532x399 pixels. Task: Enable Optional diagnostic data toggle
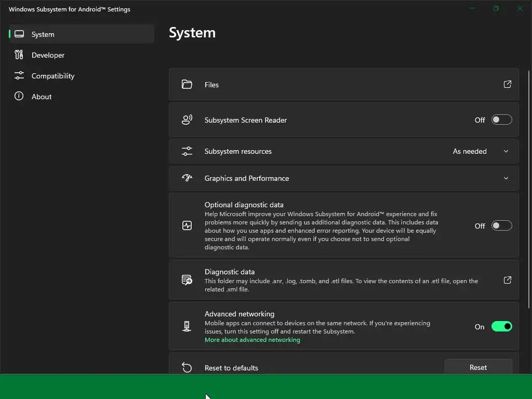point(501,225)
